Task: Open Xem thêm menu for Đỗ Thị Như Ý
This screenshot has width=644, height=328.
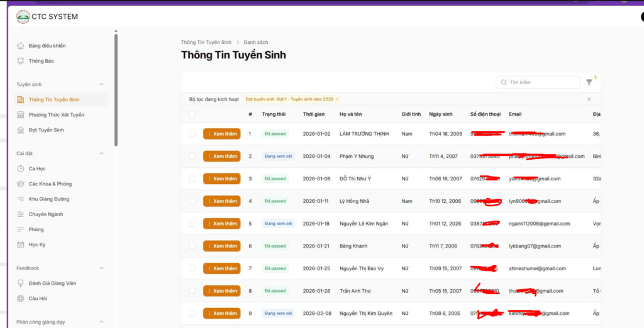Action: (x=222, y=178)
